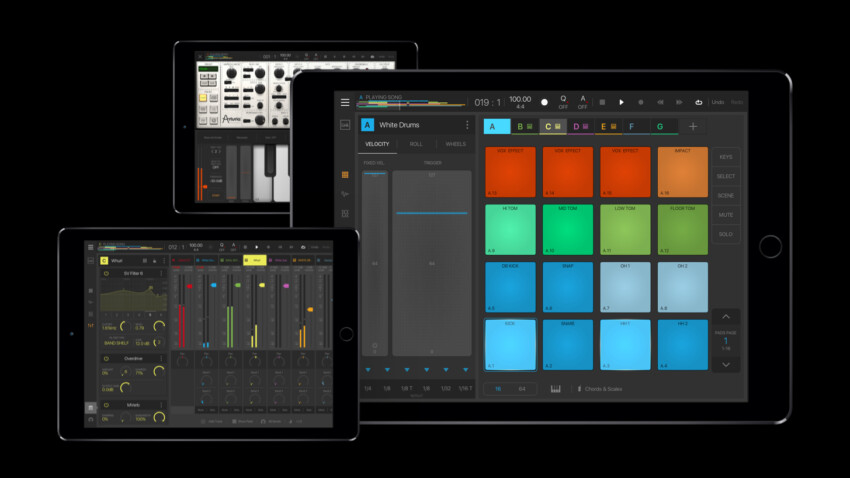Go to previous pads page up chevron
This screenshot has height=478, width=850.
click(x=726, y=317)
